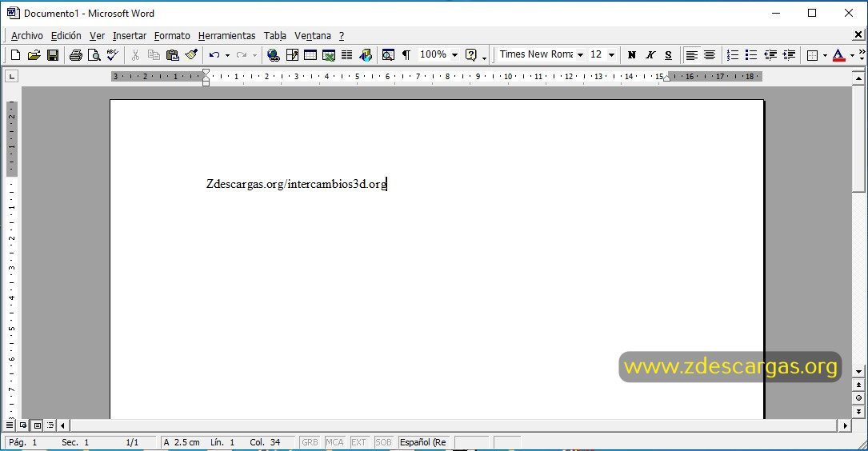Screen dimensions: 868x451
Task: Open the zoom 100% dropdown
Action: click(454, 55)
